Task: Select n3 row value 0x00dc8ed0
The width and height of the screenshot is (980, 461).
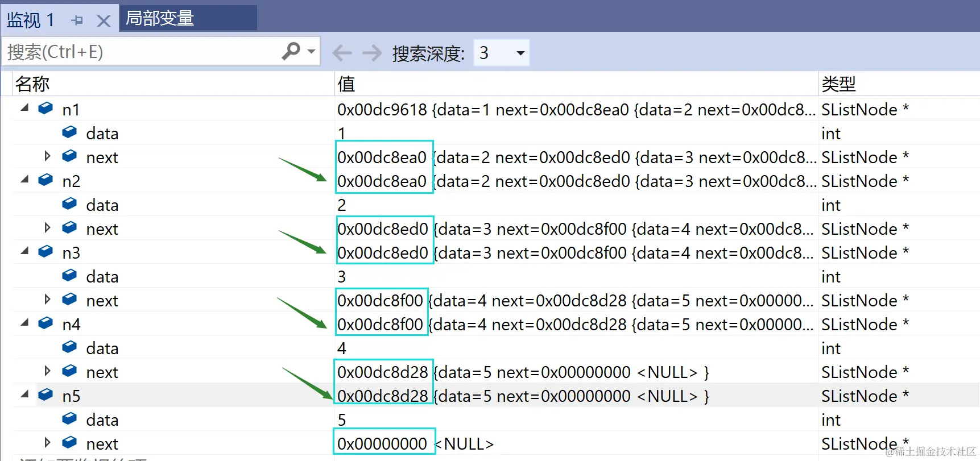Action: click(x=575, y=253)
